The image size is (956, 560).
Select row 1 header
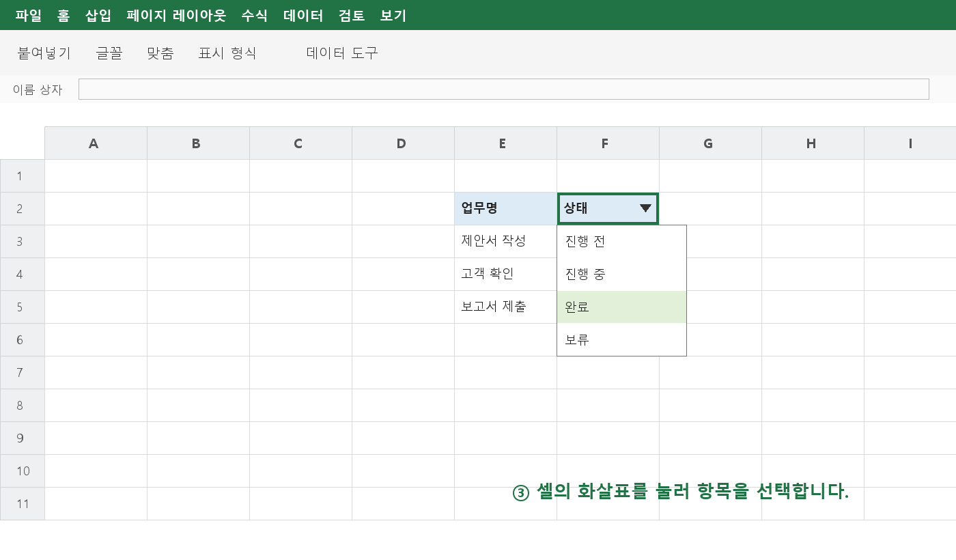(23, 176)
